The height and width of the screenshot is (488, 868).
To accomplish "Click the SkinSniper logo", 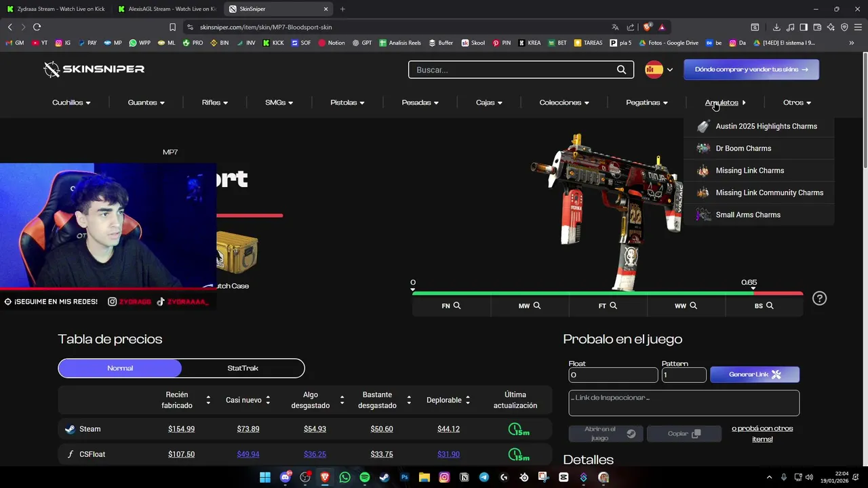I will click(x=94, y=69).
